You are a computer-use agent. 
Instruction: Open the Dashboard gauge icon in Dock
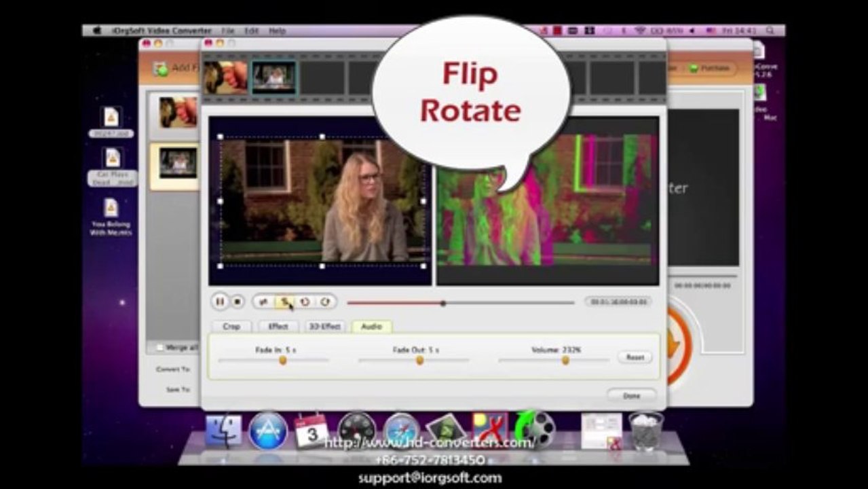click(356, 431)
